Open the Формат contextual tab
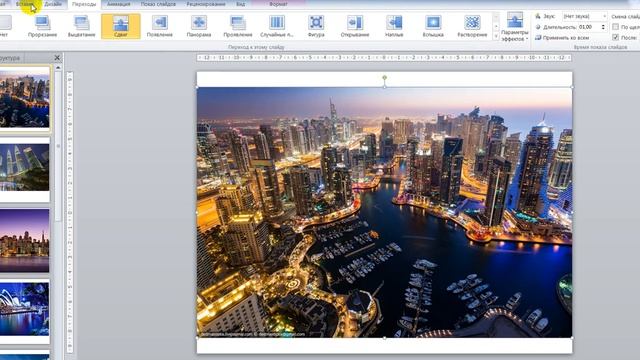The height and width of the screenshot is (360, 640). (x=278, y=4)
